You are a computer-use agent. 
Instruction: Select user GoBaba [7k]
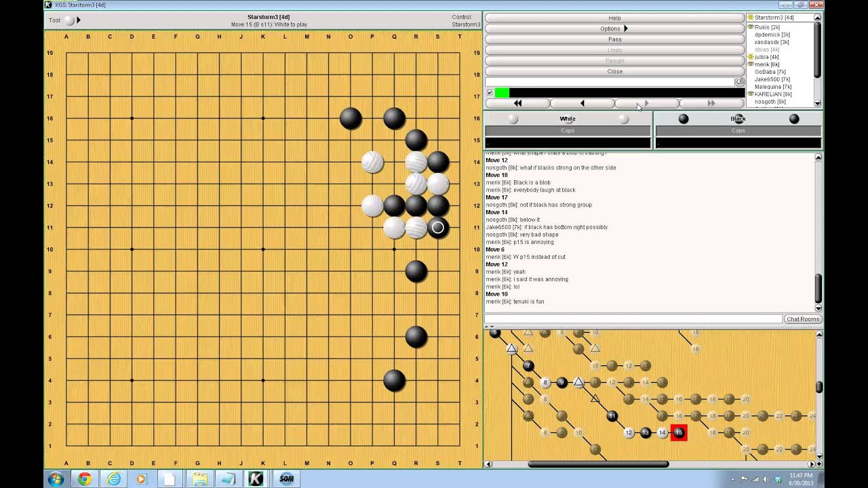[770, 72]
